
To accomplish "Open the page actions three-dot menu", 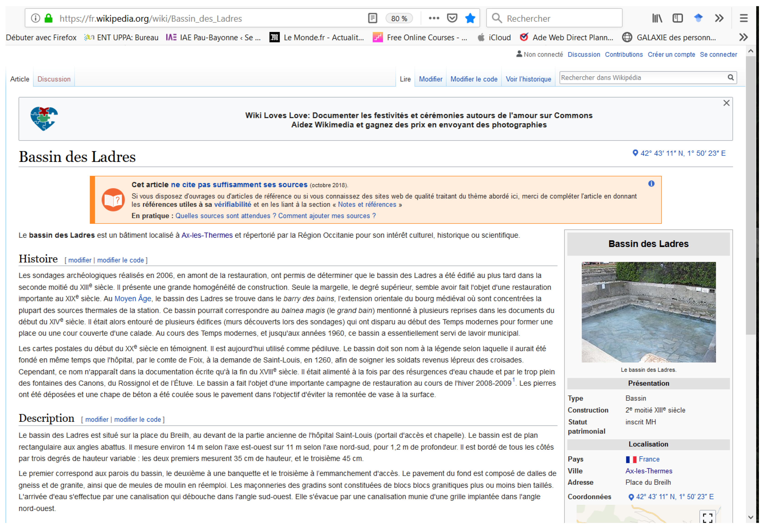I will (x=434, y=18).
